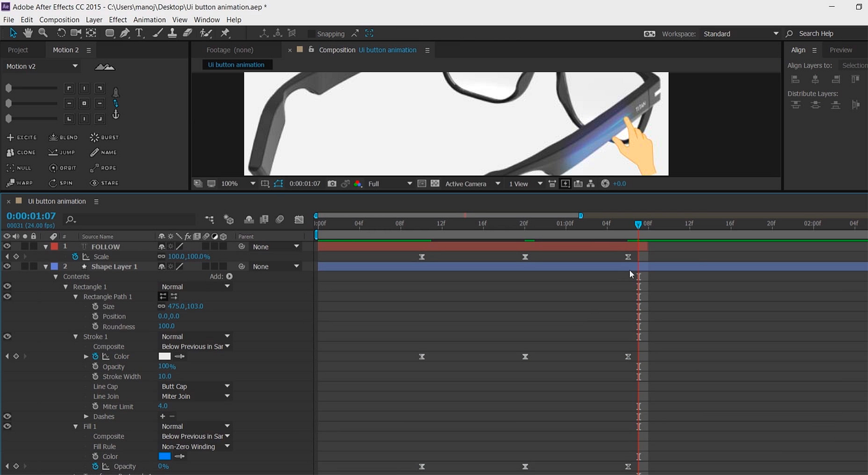This screenshot has height=475, width=868.
Task: Click the Size value 475.0,103.0
Action: pos(185,306)
